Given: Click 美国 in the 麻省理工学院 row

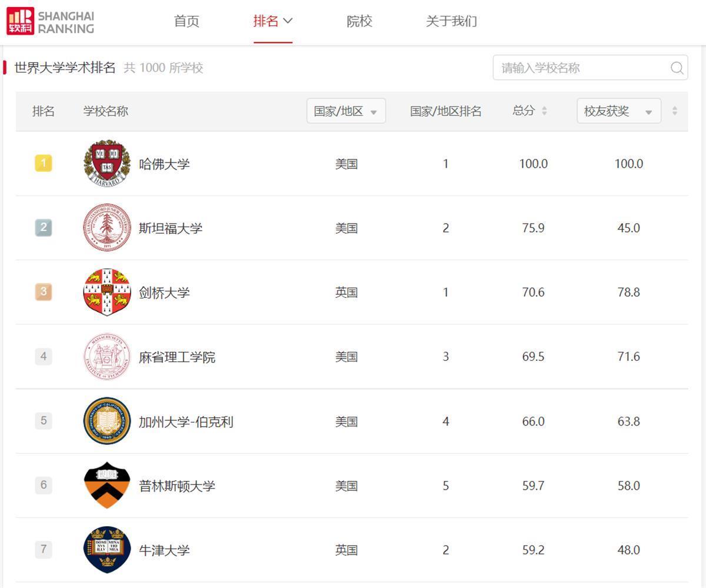Looking at the screenshot, I should click(347, 357).
